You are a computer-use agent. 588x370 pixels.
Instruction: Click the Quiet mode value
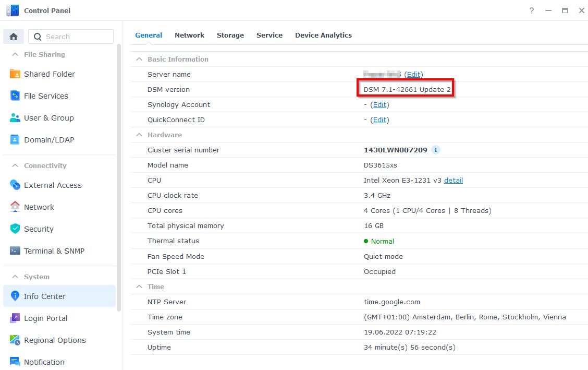tap(383, 256)
